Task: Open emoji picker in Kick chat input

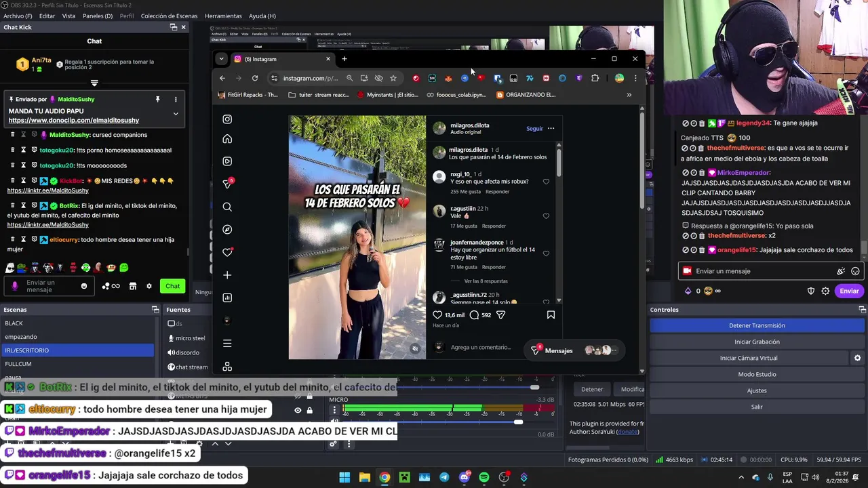Action: tap(84, 286)
